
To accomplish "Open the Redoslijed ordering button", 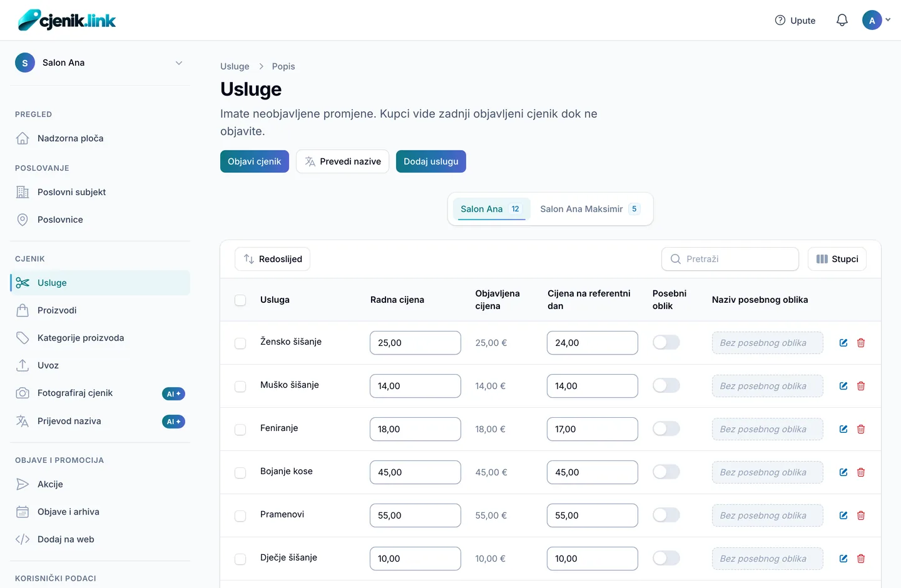I will [x=272, y=259].
